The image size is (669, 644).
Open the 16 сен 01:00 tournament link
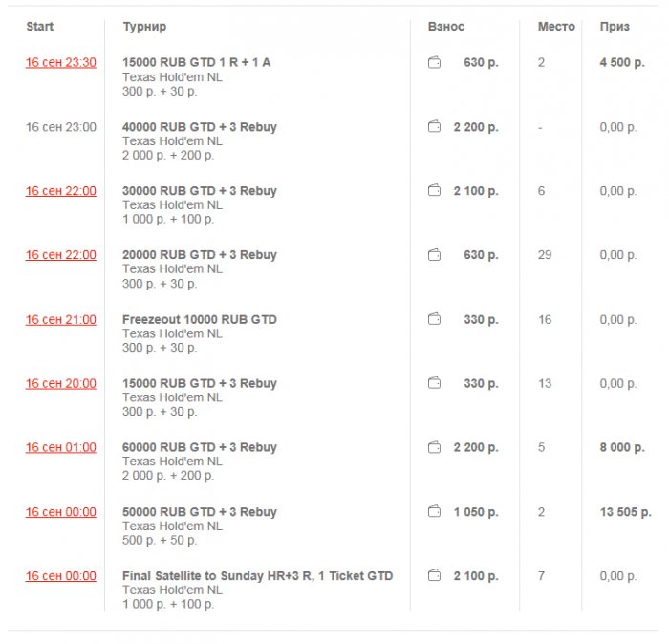click(x=60, y=448)
